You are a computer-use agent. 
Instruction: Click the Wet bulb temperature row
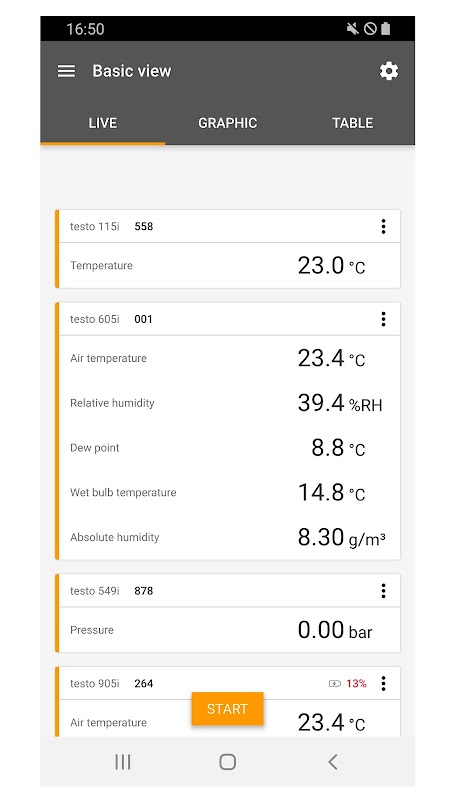click(230, 493)
